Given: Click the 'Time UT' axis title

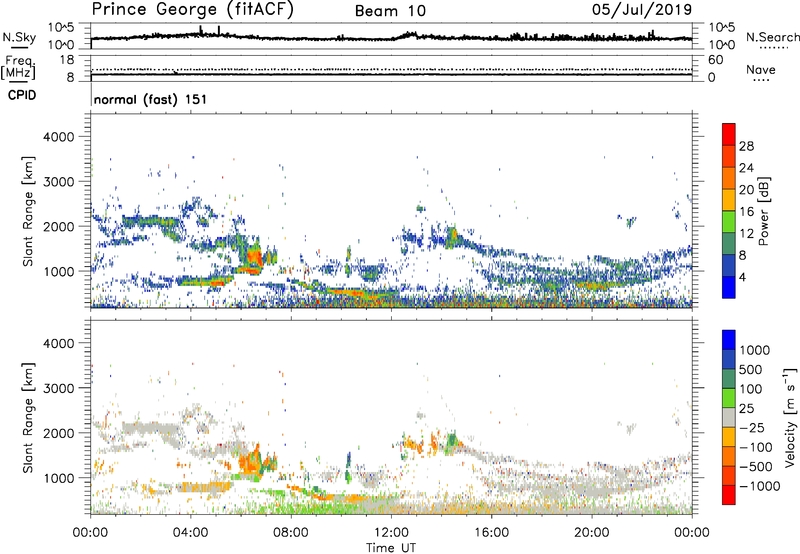Looking at the screenshot, I should (391, 548).
